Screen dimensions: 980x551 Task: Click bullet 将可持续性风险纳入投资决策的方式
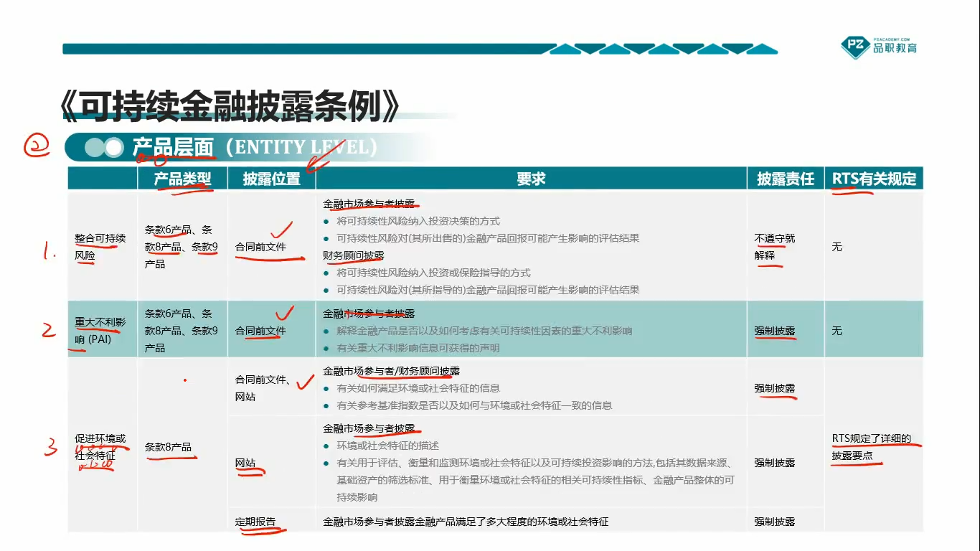[x=418, y=221]
